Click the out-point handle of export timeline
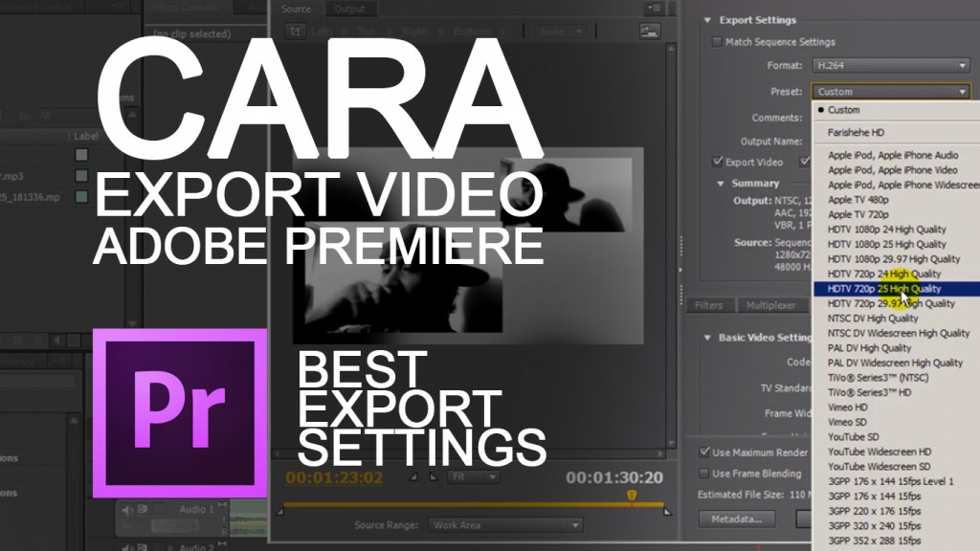 [x=667, y=511]
